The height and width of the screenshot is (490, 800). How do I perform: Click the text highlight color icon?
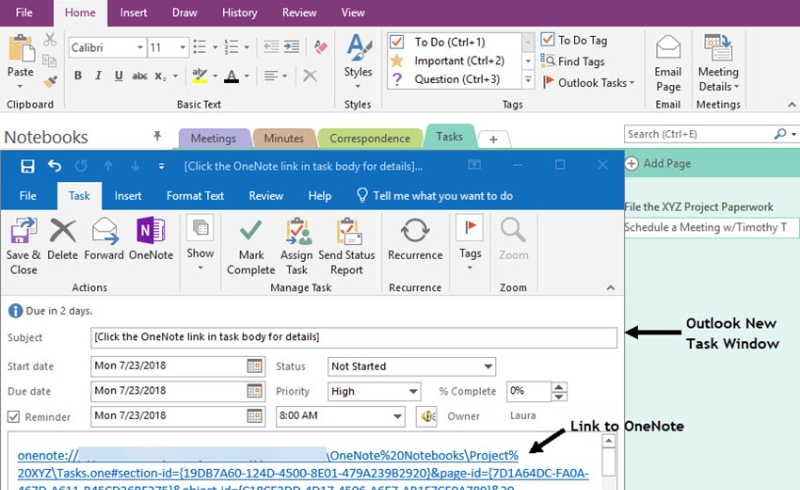click(199, 76)
